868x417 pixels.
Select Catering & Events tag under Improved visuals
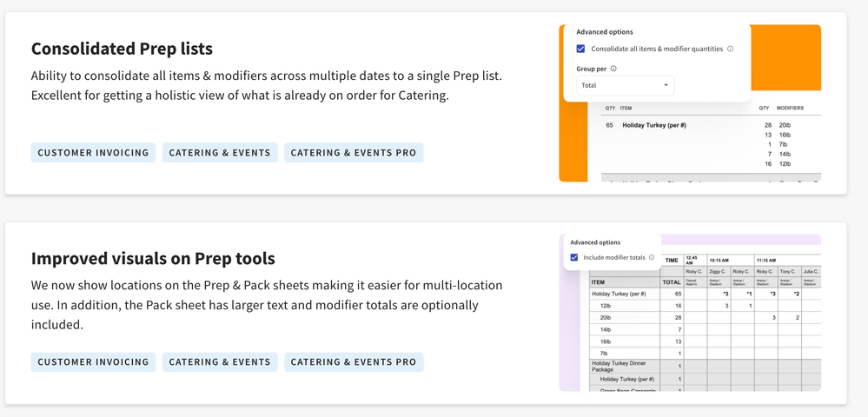point(220,361)
